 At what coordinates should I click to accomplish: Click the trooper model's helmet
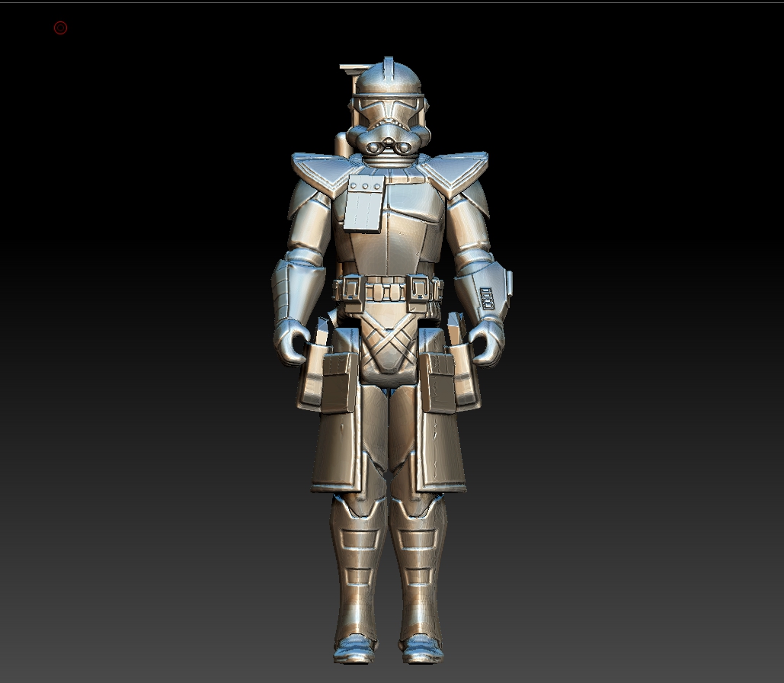tap(389, 107)
